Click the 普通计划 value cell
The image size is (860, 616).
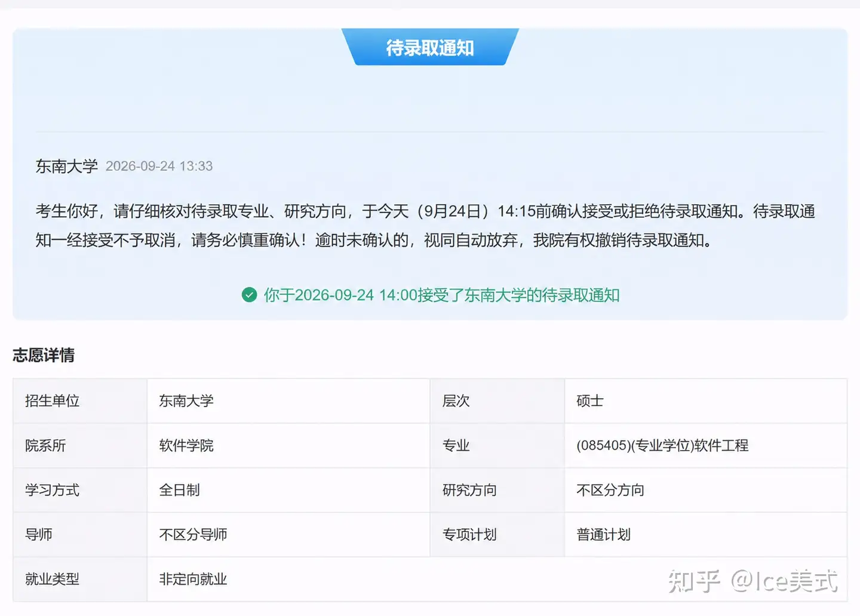tap(706, 535)
